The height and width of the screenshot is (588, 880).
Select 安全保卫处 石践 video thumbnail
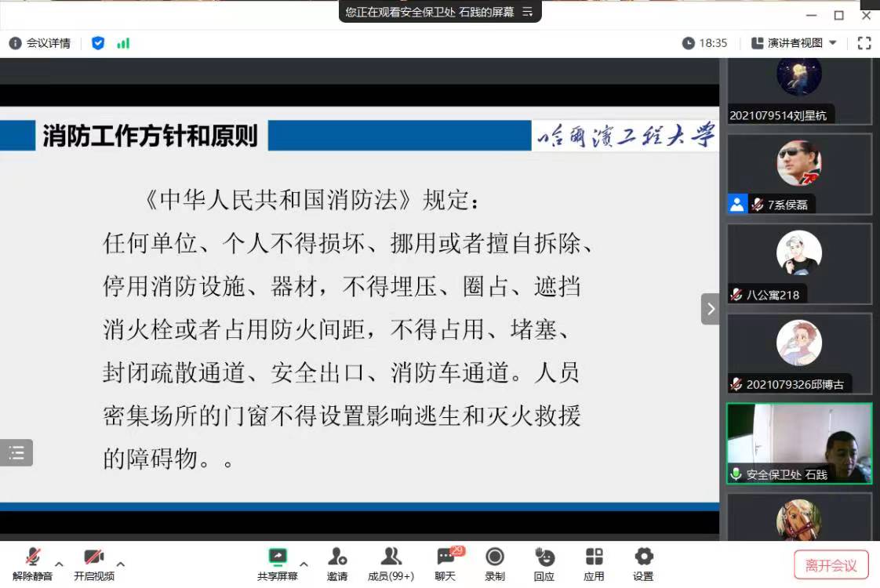(x=798, y=443)
